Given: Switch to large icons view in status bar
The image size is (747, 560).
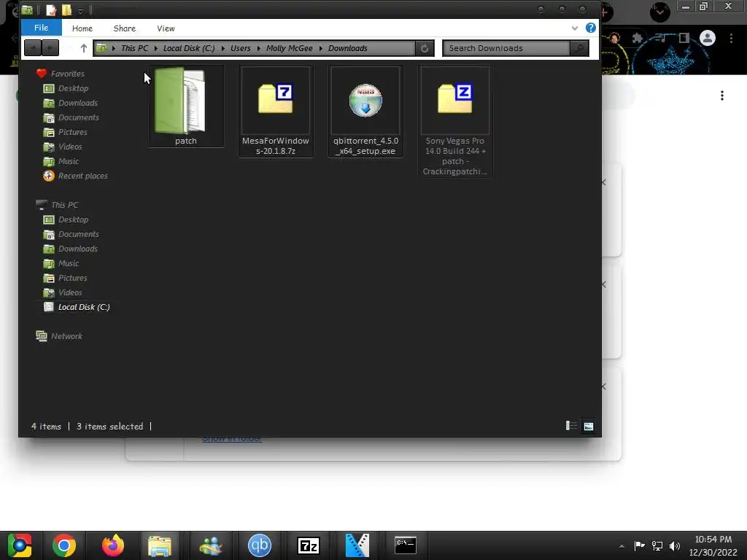Looking at the screenshot, I should (589, 426).
